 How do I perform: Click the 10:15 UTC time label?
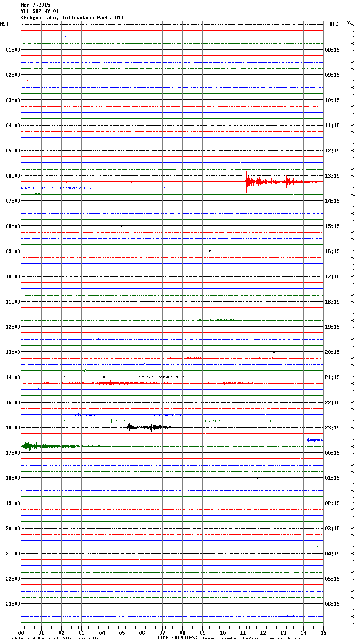pyautogui.click(x=332, y=100)
